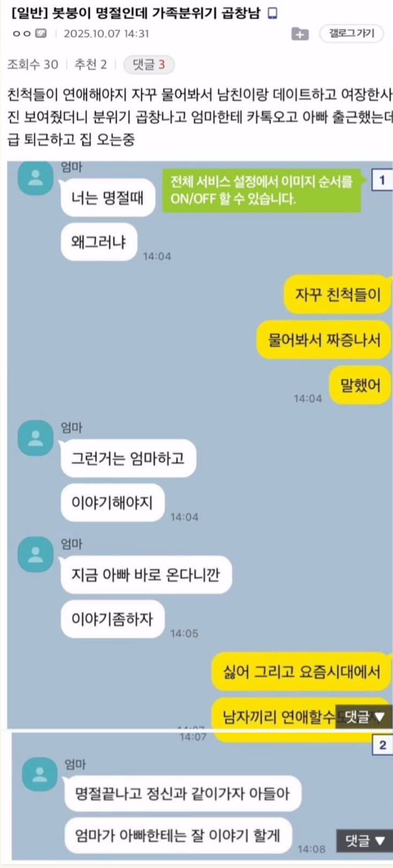Select the image number 1 badge
Screen dimensions: 393x868
(x=382, y=180)
